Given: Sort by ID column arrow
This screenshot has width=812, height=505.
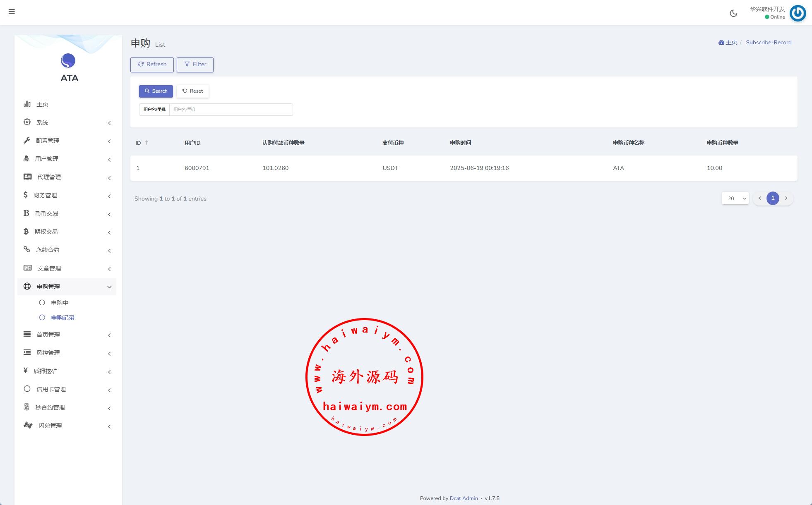Looking at the screenshot, I should [147, 143].
